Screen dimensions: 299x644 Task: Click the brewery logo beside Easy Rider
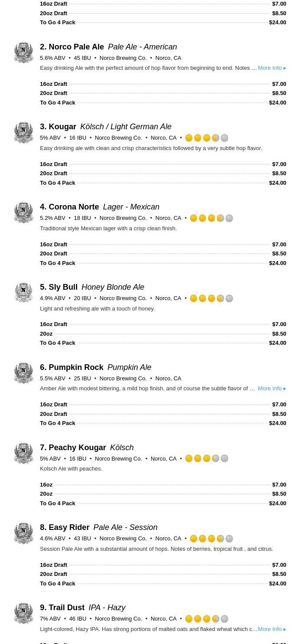[x=23, y=533]
